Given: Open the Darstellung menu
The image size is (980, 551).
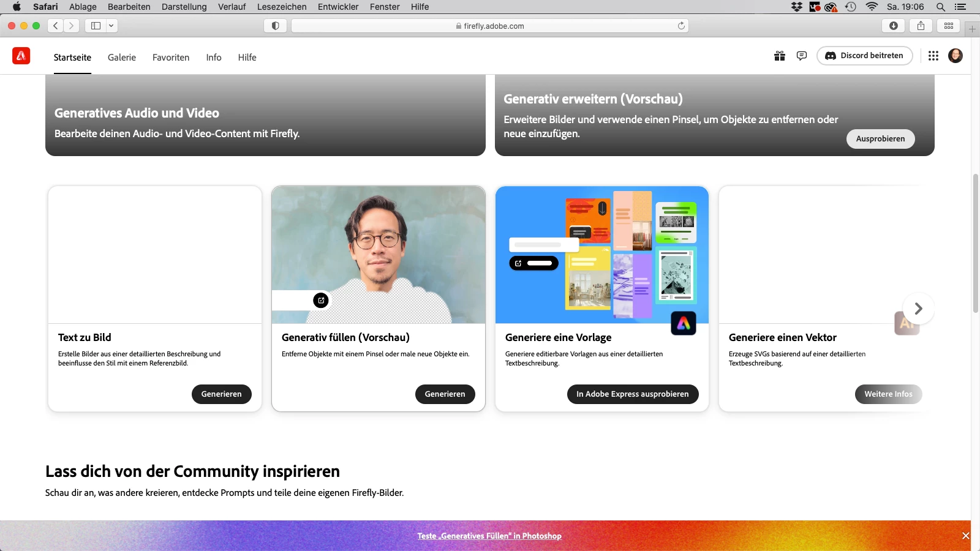Looking at the screenshot, I should (x=184, y=7).
